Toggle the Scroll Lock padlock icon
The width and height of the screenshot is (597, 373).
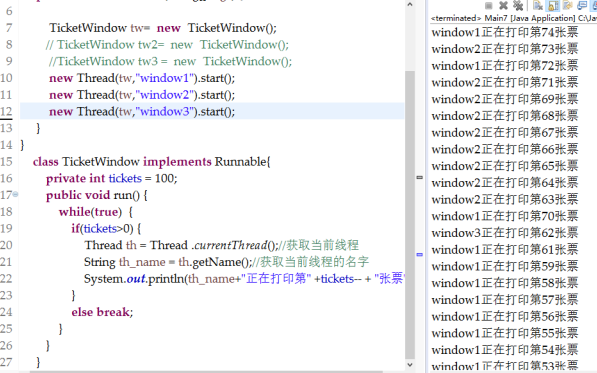click(x=553, y=5)
